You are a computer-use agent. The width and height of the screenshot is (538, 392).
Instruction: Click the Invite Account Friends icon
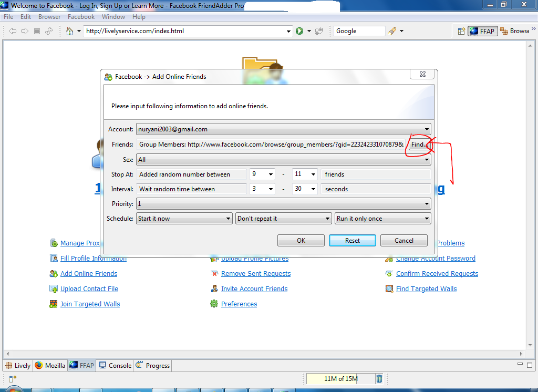click(214, 288)
